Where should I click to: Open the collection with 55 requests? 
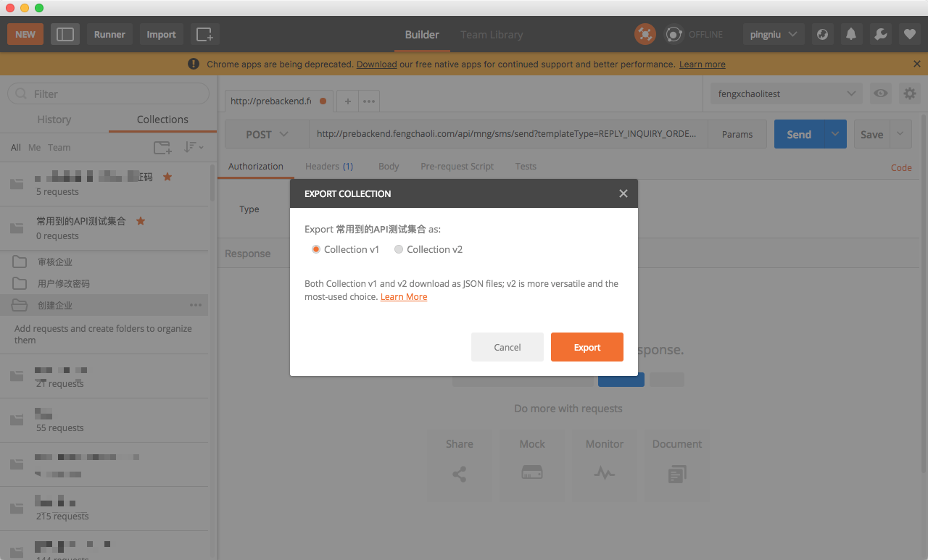(104, 420)
